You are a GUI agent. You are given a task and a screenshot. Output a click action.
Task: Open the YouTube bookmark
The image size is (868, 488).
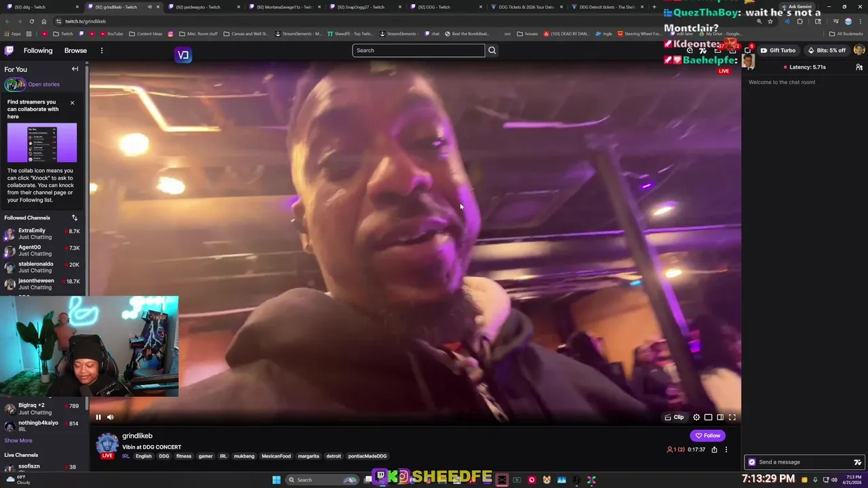point(112,34)
